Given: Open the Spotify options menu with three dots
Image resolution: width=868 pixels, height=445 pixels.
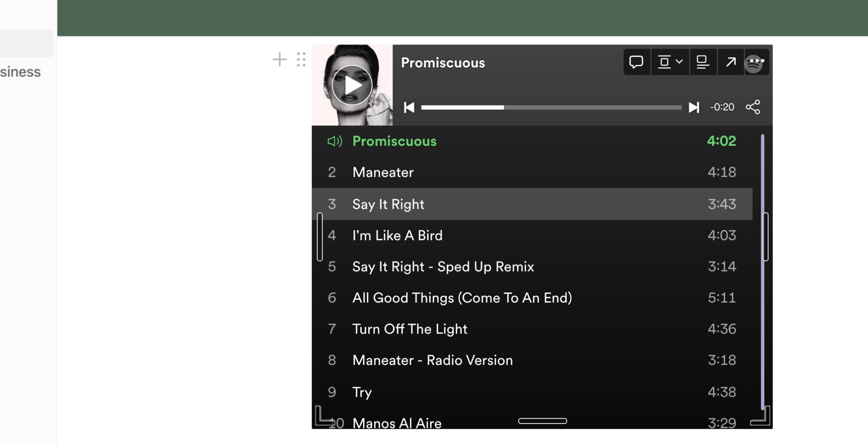Looking at the screenshot, I should (757, 62).
